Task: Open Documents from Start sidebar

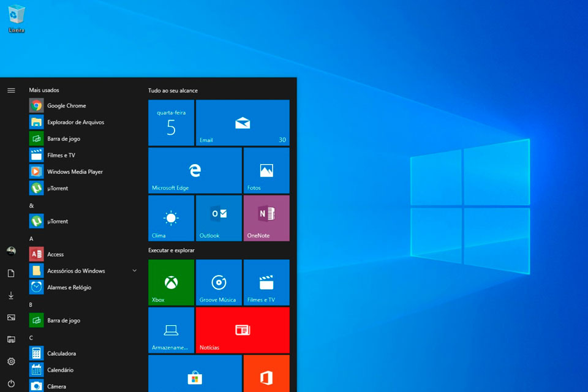Action: click(x=11, y=273)
